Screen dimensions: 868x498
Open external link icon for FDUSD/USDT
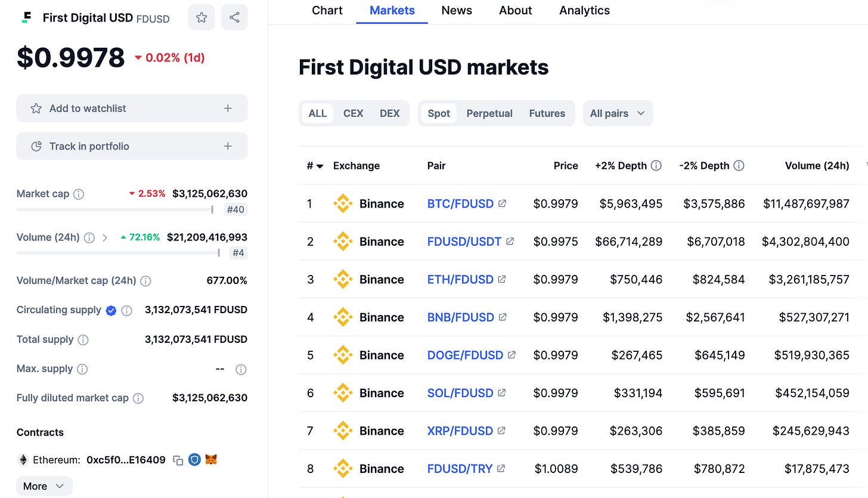(510, 242)
